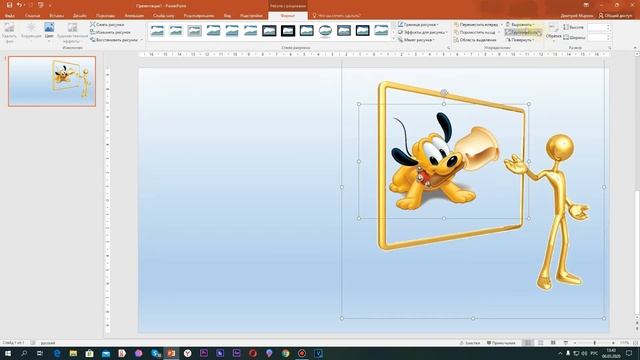Screen dimensions: 640x360
Task: Expand the picture styles gallery arrow
Action: 393,39
